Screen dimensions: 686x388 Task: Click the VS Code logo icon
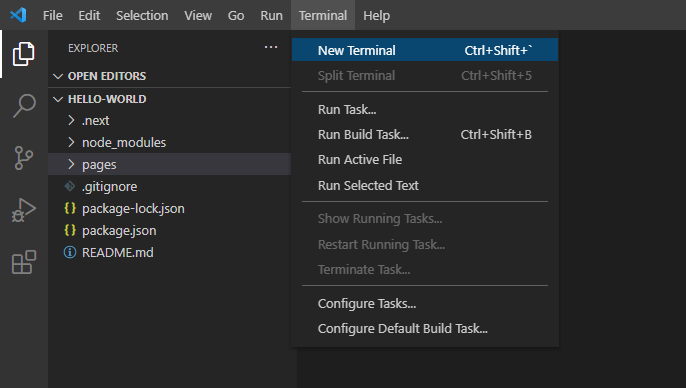[x=18, y=15]
